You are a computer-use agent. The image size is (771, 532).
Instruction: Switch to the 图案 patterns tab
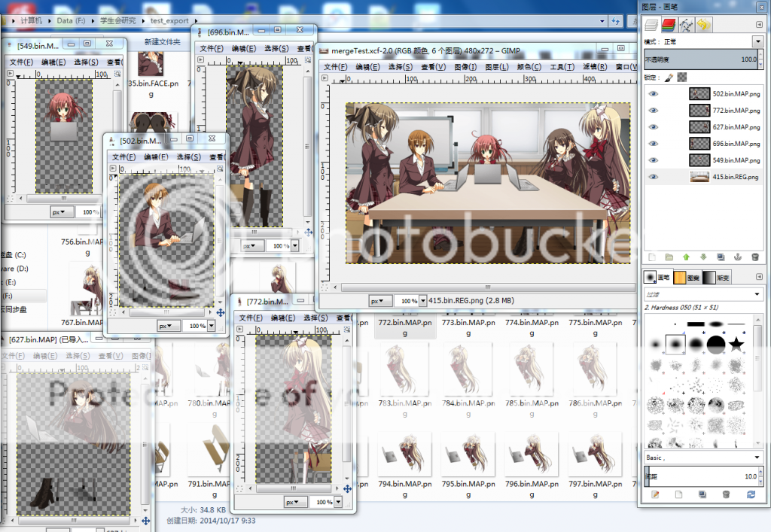687,278
